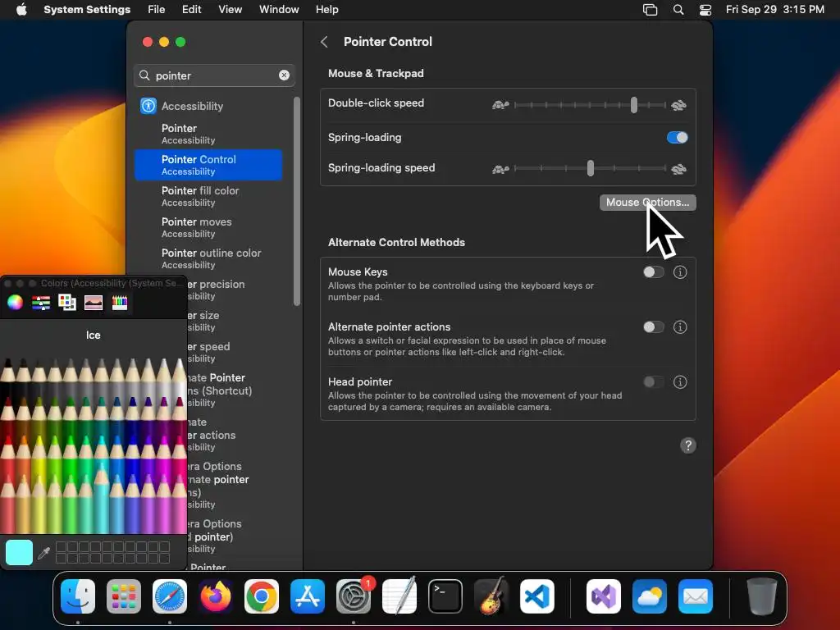Switch to Color Sliders tab in Colors window
Image resolution: width=840 pixels, height=630 pixels.
click(41, 303)
